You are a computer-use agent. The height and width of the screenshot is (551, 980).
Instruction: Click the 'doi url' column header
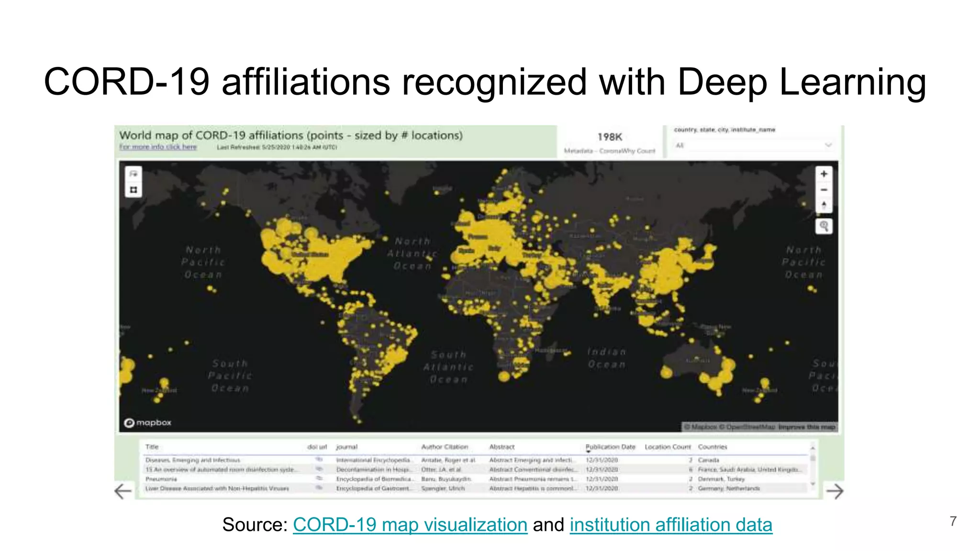point(317,447)
